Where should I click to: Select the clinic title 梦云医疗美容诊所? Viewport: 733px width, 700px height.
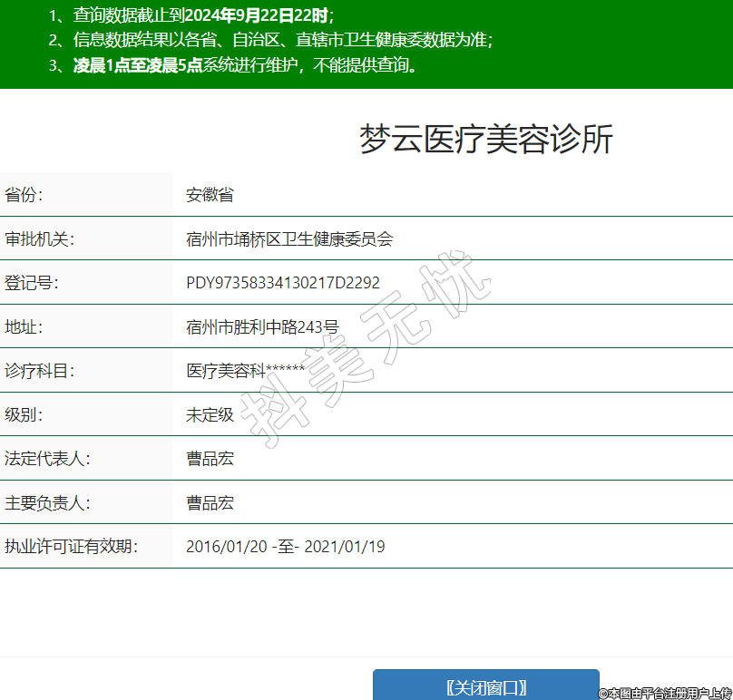coord(486,139)
